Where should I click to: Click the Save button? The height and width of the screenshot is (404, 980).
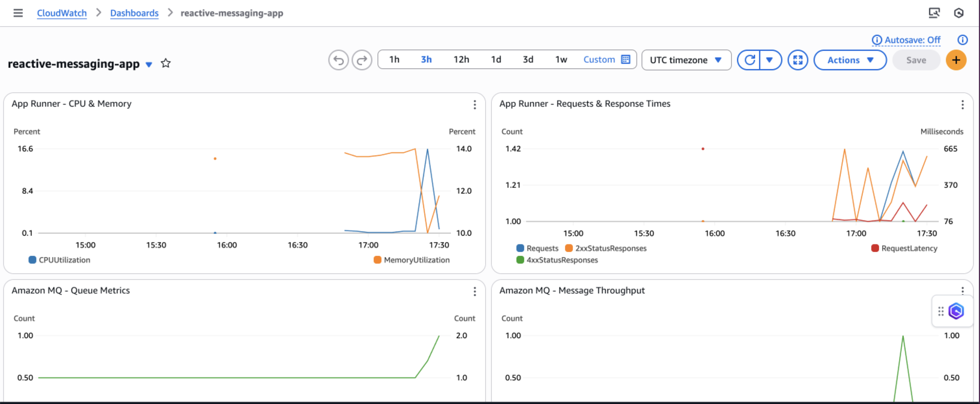[916, 60]
